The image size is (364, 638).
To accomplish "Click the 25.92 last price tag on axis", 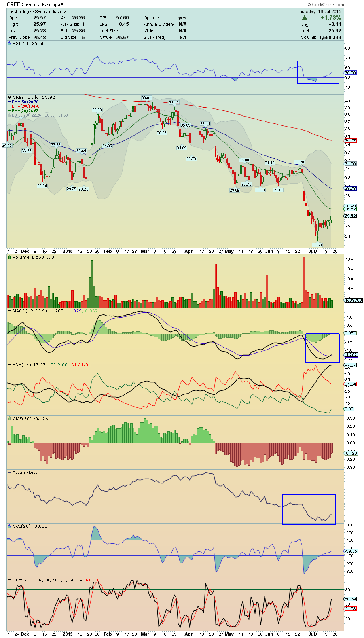I will pyautogui.click(x=350, y=216).
